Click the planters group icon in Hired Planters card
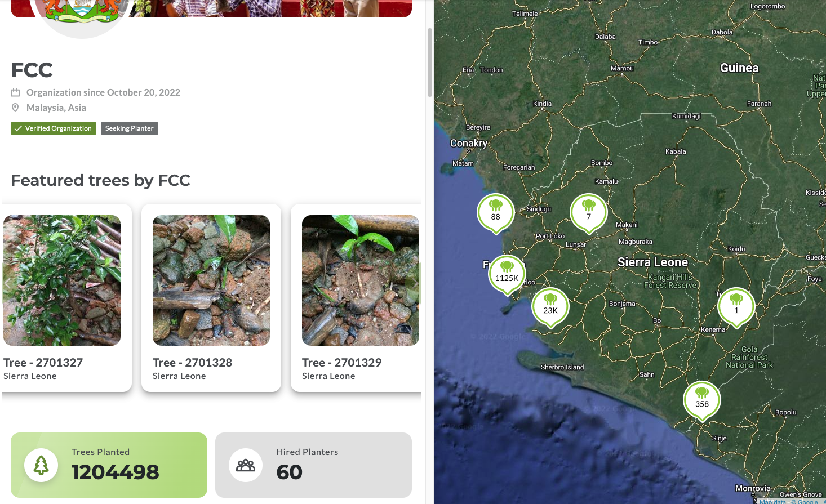 pyautogui.click(x=245, y=465)
